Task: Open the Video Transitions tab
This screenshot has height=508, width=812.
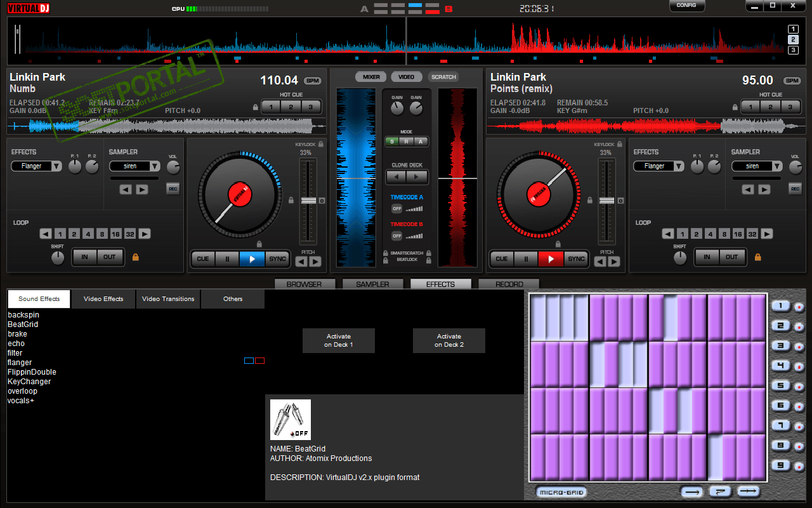Action: [168, 299]
